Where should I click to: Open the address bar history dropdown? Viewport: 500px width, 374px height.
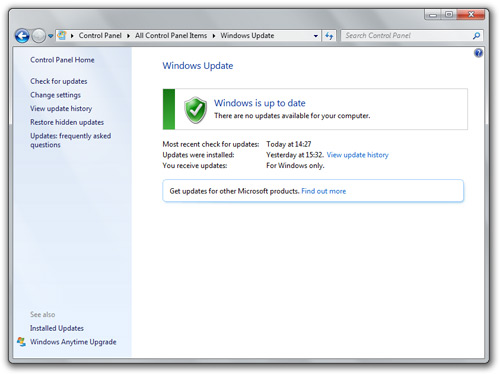coord(315,36)
